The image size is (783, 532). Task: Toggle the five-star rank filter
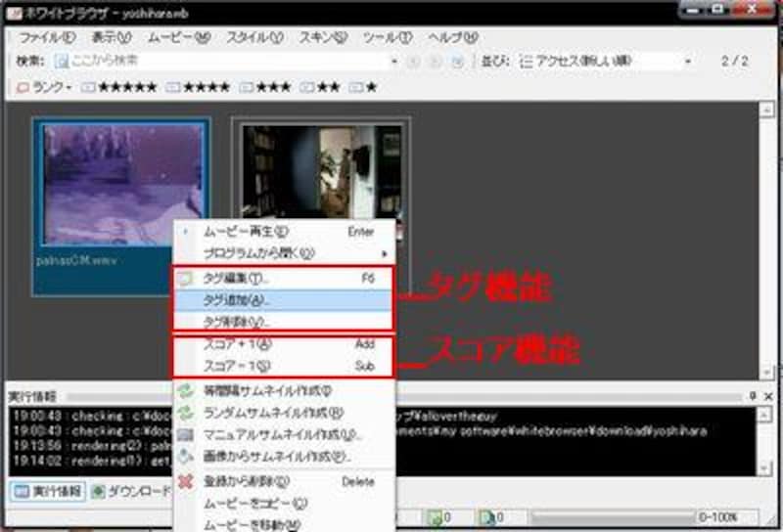click(x=118, y=88)
